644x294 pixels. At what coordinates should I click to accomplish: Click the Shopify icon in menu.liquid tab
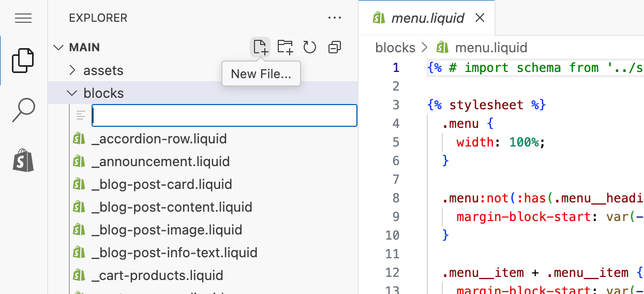pyautogui.click(x=379, y=18)
